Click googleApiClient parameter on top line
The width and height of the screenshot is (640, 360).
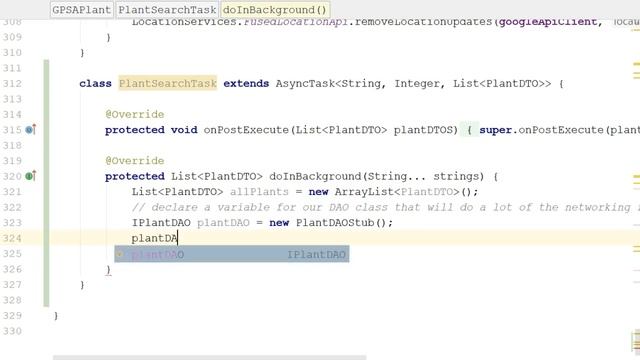(548, 22)
